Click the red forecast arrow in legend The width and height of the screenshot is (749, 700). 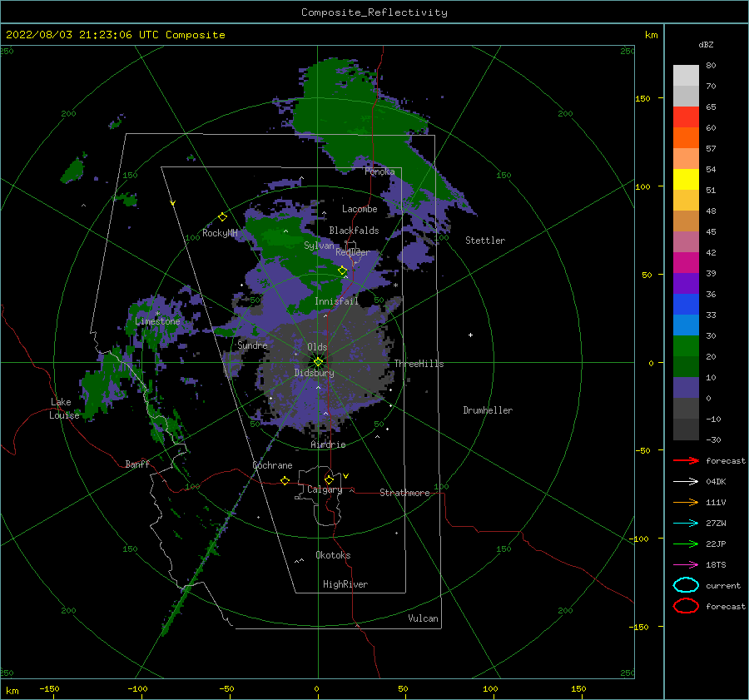(686, 460)
